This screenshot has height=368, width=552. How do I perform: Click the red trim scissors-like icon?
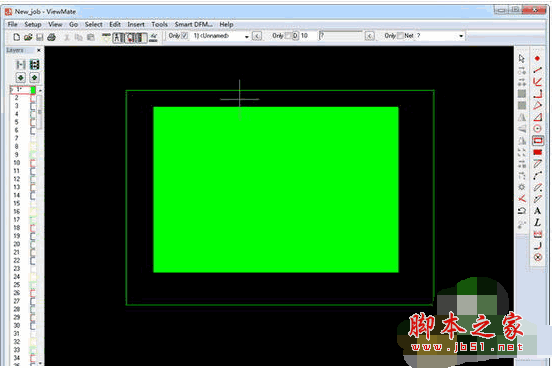pyautogui.click(x=522, y=199)
